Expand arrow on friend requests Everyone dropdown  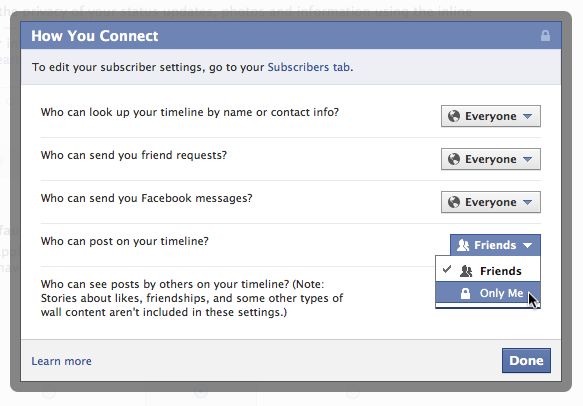click(527, 159)
